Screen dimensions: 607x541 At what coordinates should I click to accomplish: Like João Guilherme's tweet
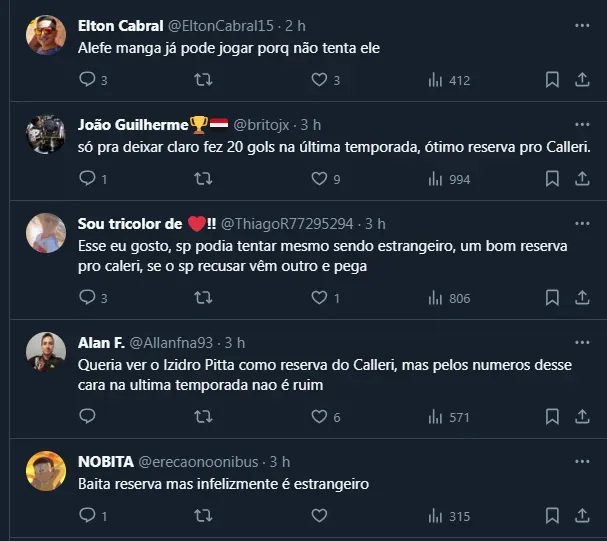[x=319, y=179]
